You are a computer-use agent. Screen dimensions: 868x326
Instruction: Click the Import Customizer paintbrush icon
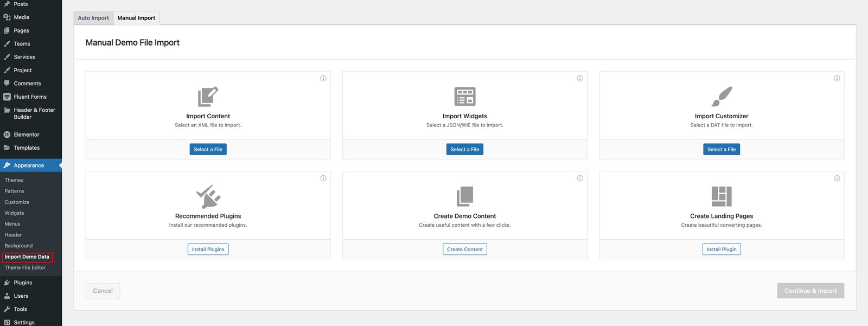click(x=722, y=97)
